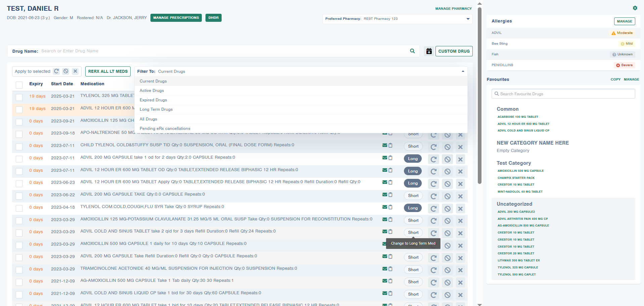Delete the Triamcinolone Acetonide row

460,270
